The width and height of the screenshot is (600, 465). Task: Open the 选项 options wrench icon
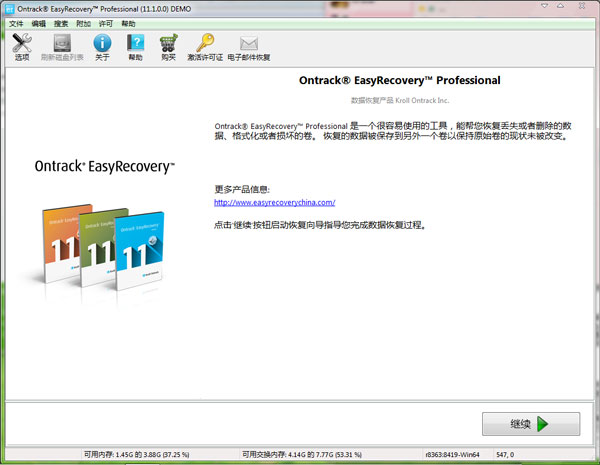[x=22, y=43]
